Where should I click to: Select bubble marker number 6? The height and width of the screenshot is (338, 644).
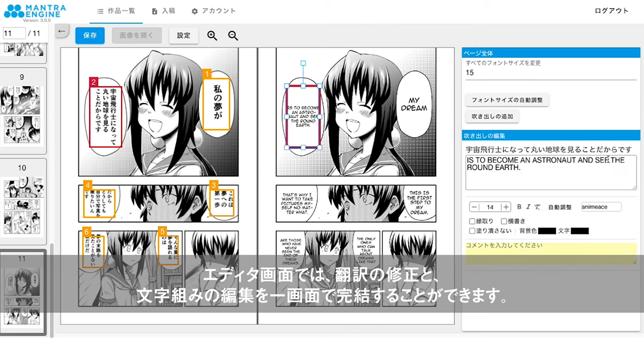[86, 232]
